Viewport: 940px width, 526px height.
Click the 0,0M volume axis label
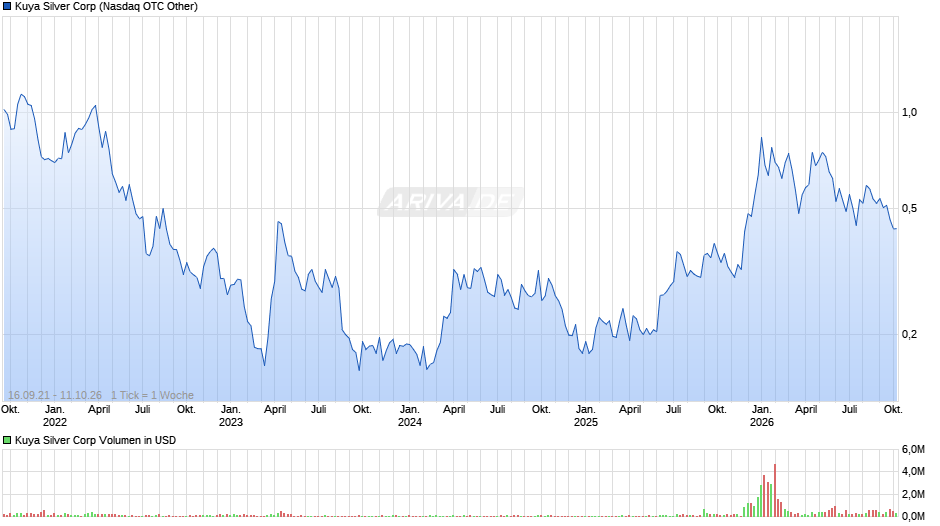coord(913,516)
